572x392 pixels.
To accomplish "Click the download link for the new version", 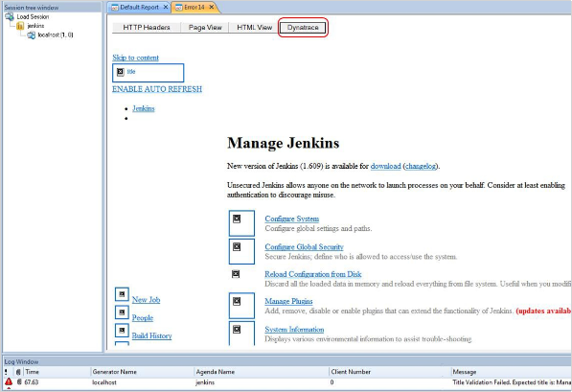I will click(x=385, y=166).
